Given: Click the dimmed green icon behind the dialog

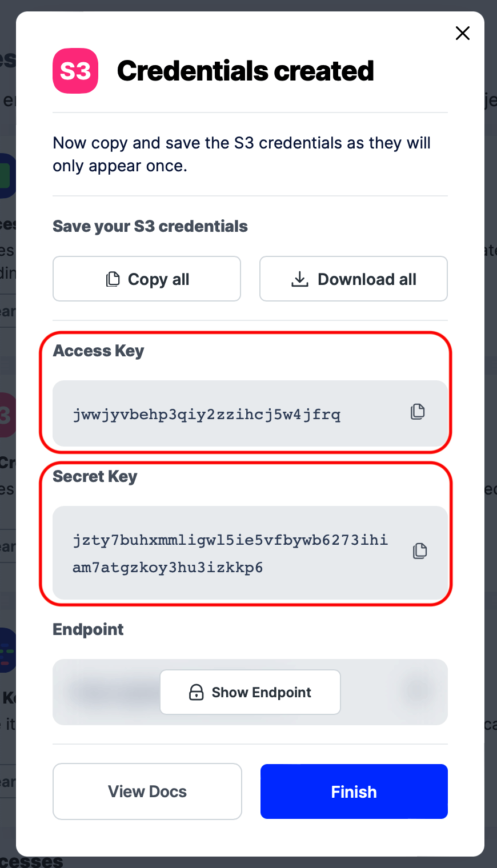Looking at the screenshot, I should (x=6, y=176).
